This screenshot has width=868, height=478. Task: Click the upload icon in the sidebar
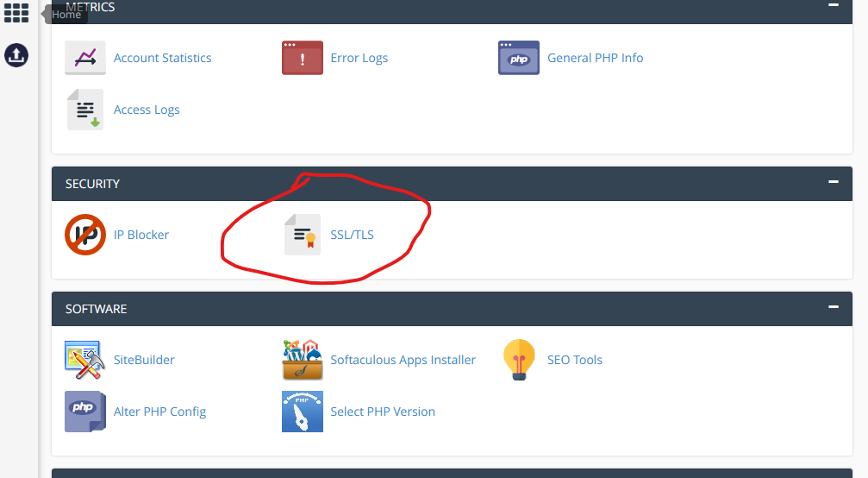pyautogui.click(x=16, y=55)
